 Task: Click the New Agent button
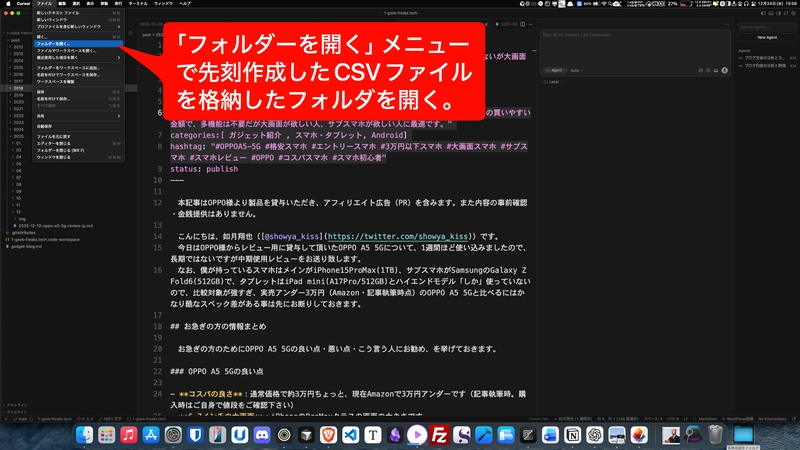point(767,37)
